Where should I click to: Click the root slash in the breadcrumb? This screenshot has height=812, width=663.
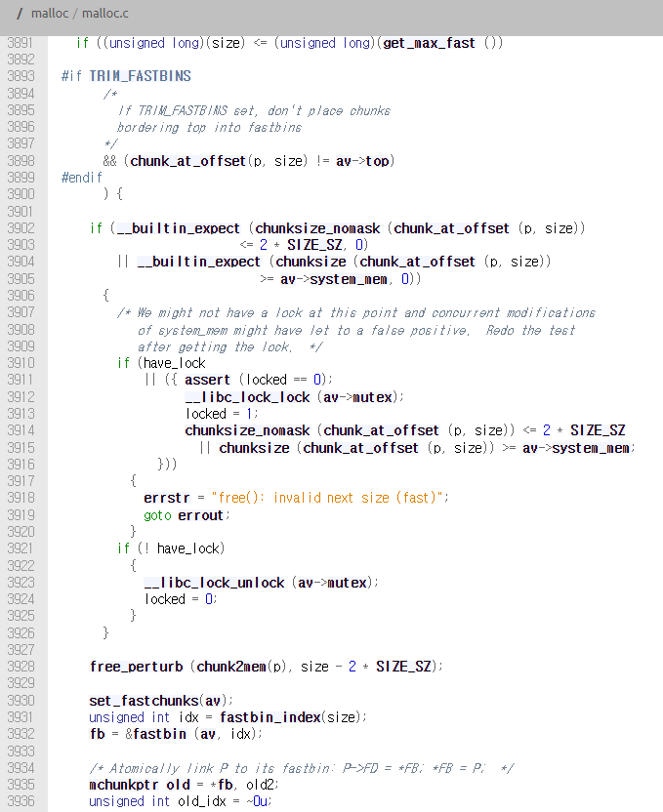(x=20, y=14)
